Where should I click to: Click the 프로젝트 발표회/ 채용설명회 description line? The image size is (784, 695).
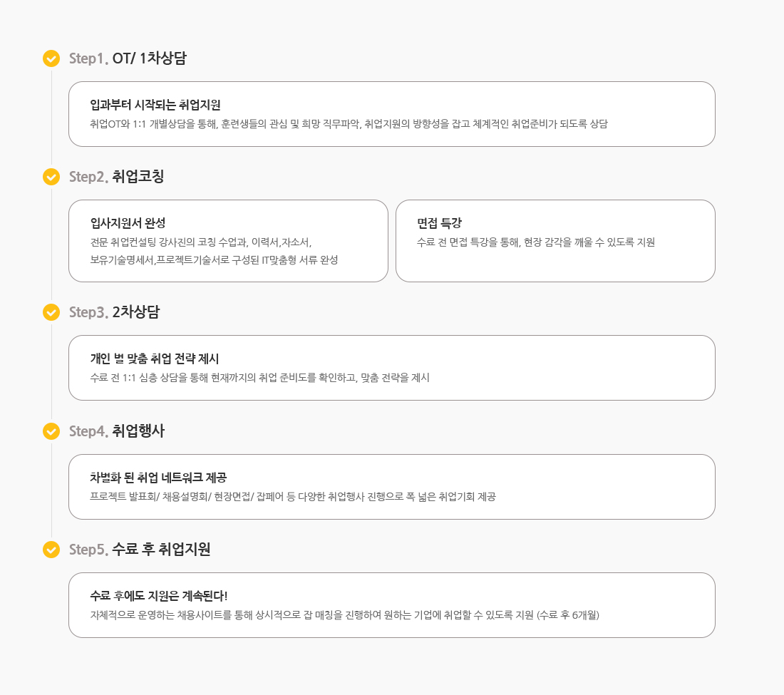[292, 497]
